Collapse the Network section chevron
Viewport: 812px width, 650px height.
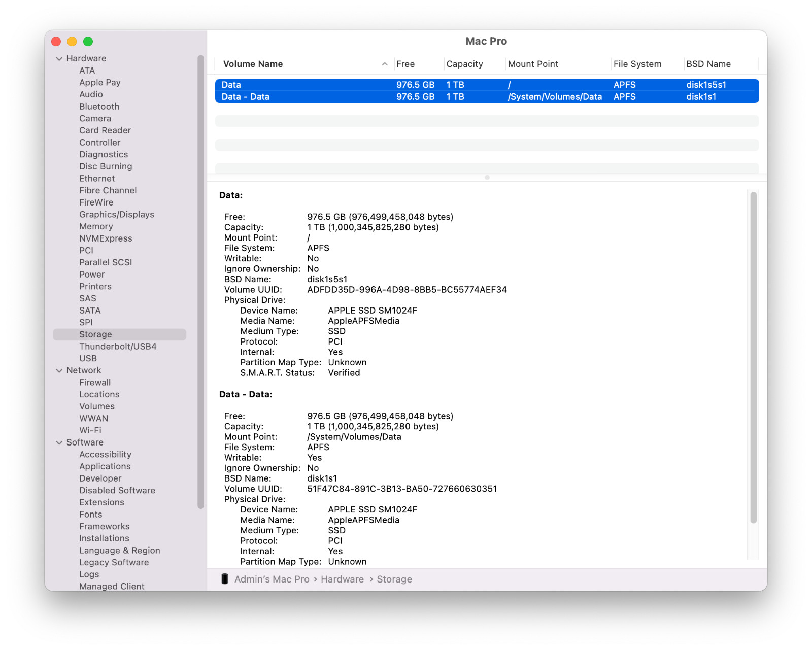click(59, 371)
